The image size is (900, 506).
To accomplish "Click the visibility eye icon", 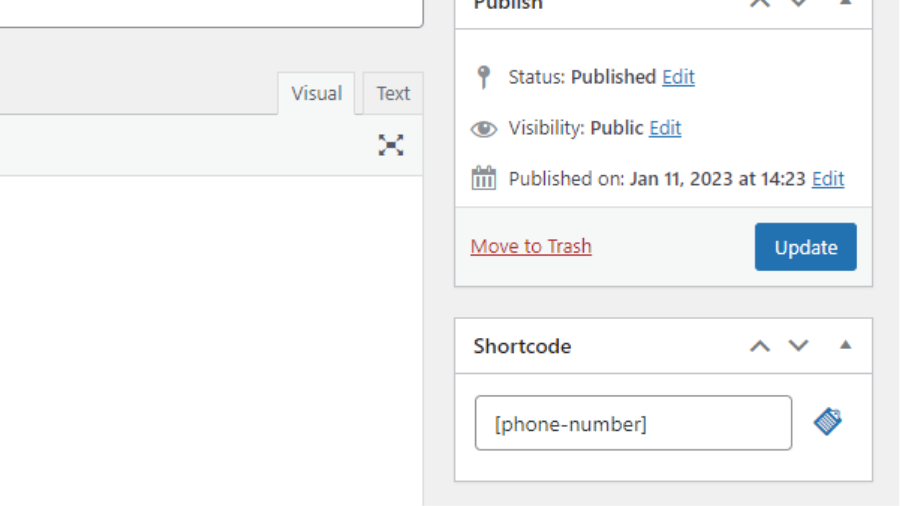I will (x=484, y=129).
